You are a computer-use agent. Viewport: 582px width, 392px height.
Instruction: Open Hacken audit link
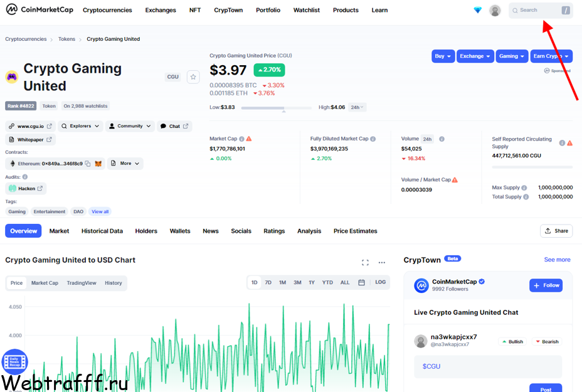(x=26, y=189)
